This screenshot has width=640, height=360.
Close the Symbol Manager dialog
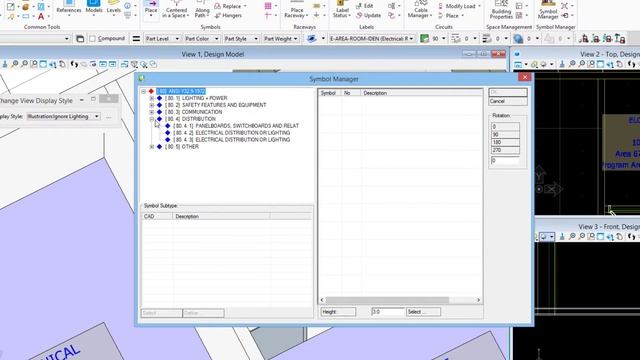point(524,77)
